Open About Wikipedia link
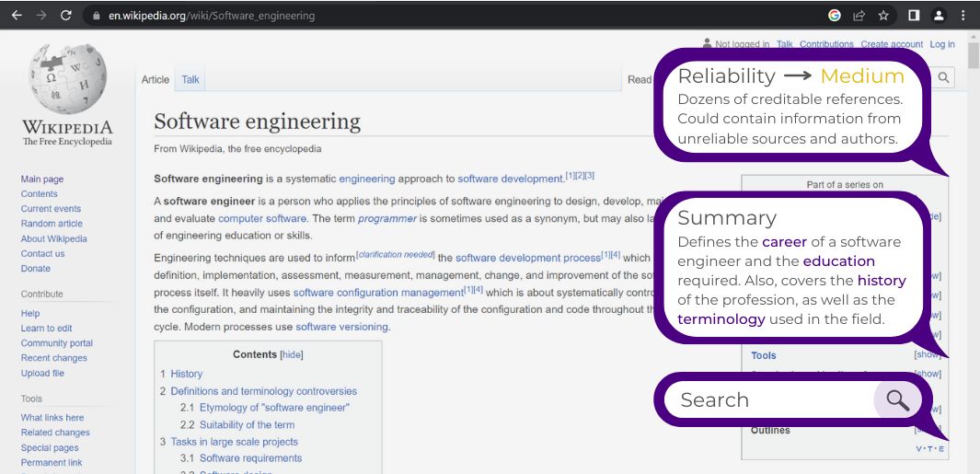Viewport: 980px width, 474px height. coord(53,238)
